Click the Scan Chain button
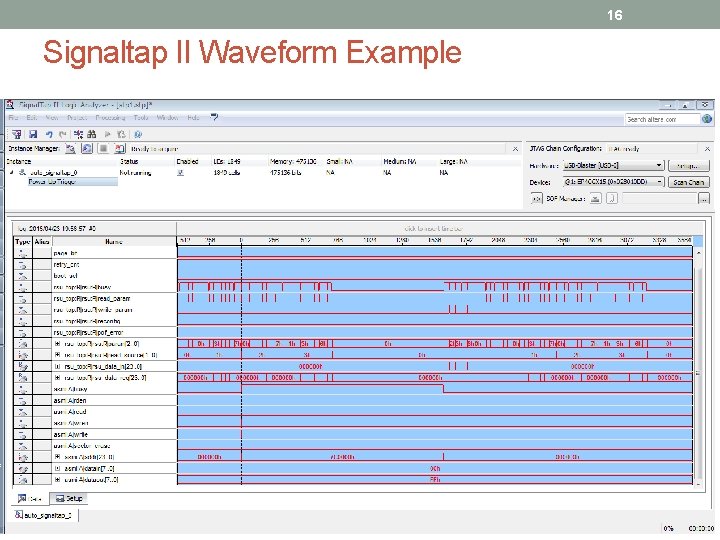 click(x=688, y=182)
